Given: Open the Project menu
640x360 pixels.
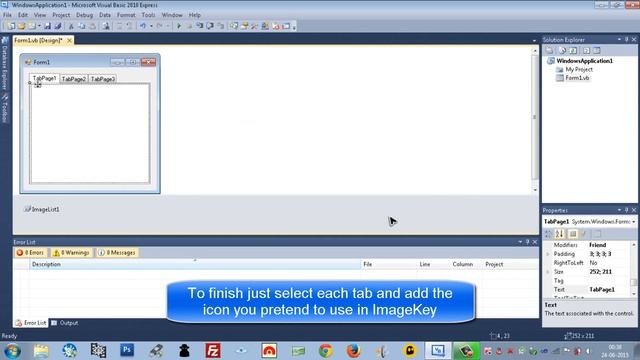Looking at the screenshot, I should (x=61, y=15).
